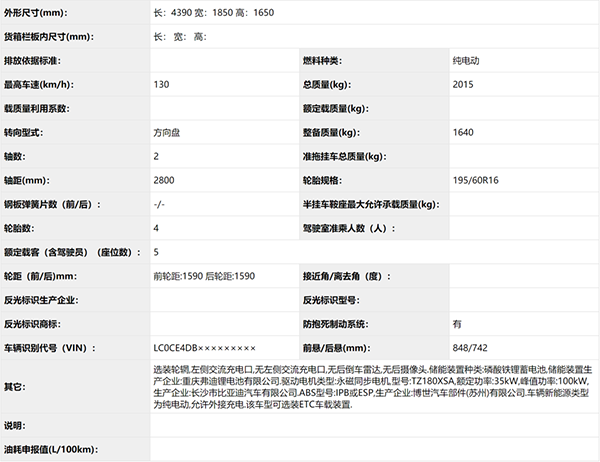
Task: Click the 最高车速(km/h) label
Action: [39, 85]
